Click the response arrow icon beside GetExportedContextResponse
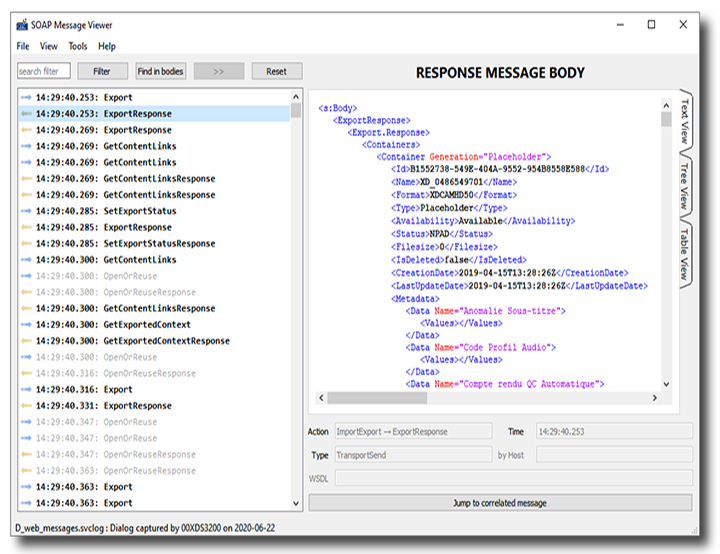Image resolution: width=720 pixels, height=554 pixels. [25, 341]
